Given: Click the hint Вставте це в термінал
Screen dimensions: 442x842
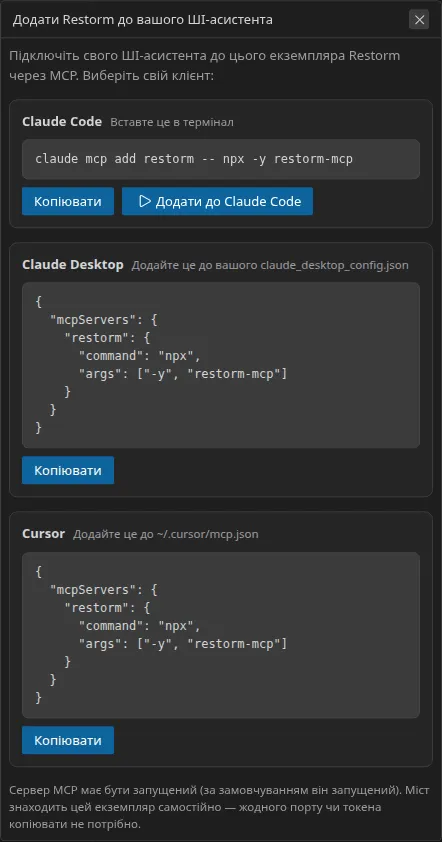Looking at the screenshot, I should tap(172, 122).
